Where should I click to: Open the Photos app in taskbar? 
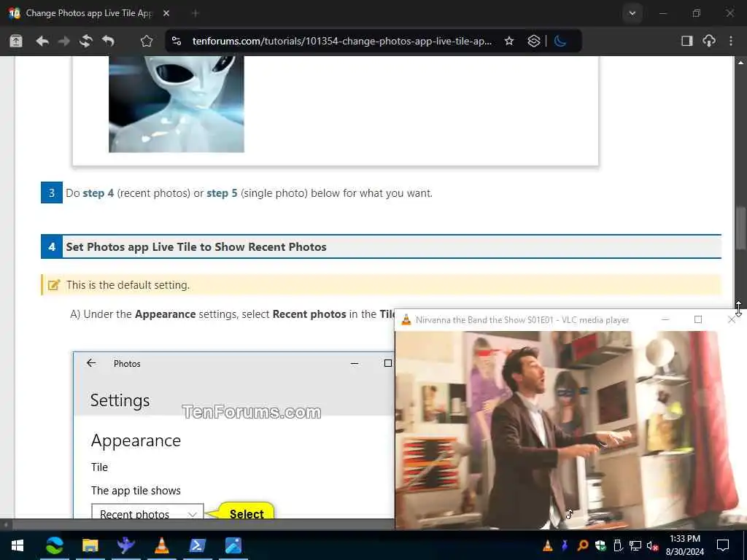point(233,545)
